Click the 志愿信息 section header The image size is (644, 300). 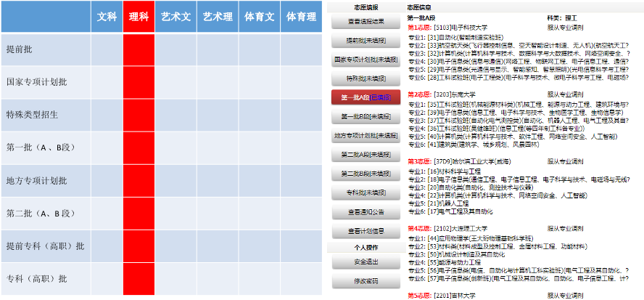coord(419,7)
